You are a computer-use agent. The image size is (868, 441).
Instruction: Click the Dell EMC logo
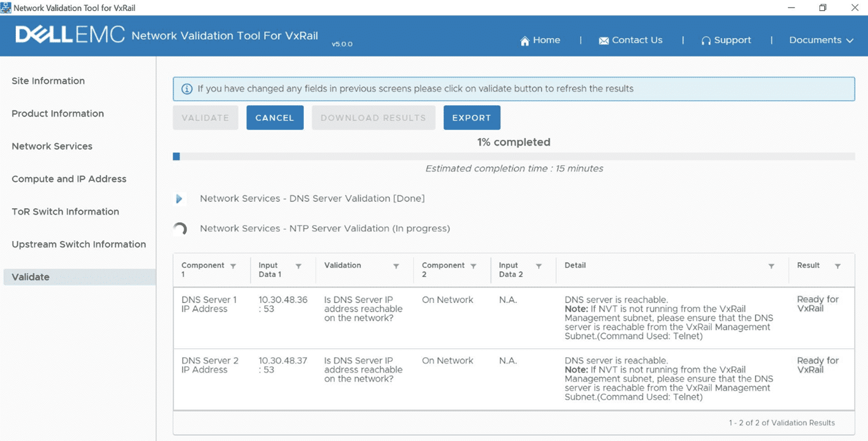(x=70, y=35)
